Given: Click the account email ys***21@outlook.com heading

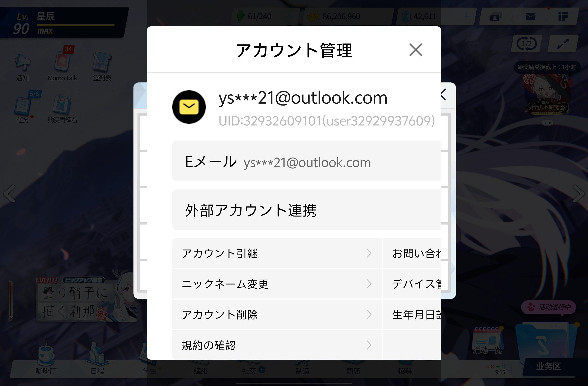Looking at the screenshot, I should click(x=303, y=98).
